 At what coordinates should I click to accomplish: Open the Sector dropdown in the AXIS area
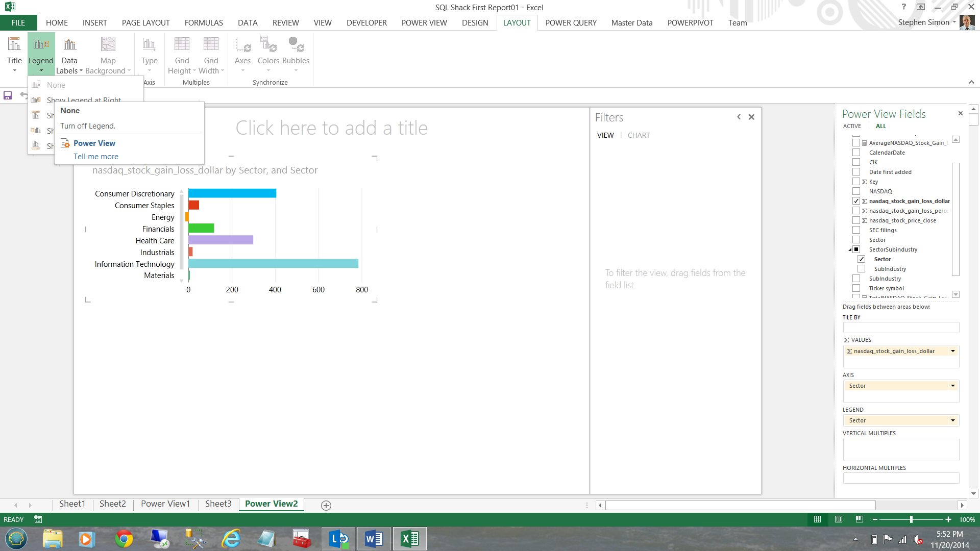point(952,386)
